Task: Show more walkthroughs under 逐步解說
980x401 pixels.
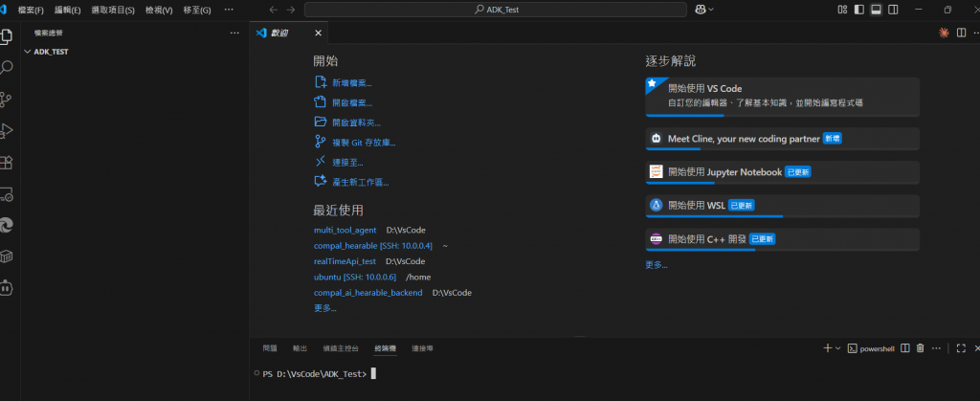Action: (657, 265)
